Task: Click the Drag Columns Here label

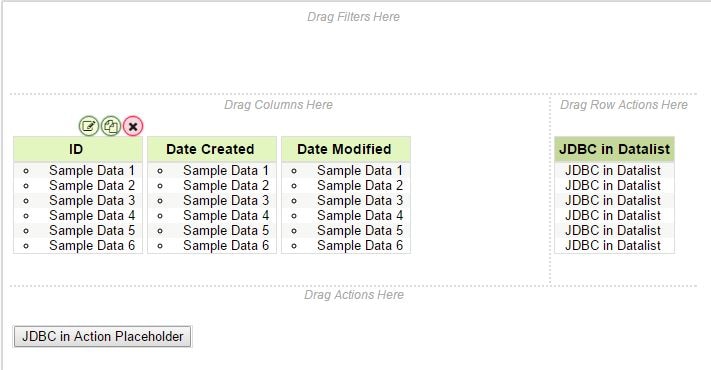Action: tap(278, 105)
